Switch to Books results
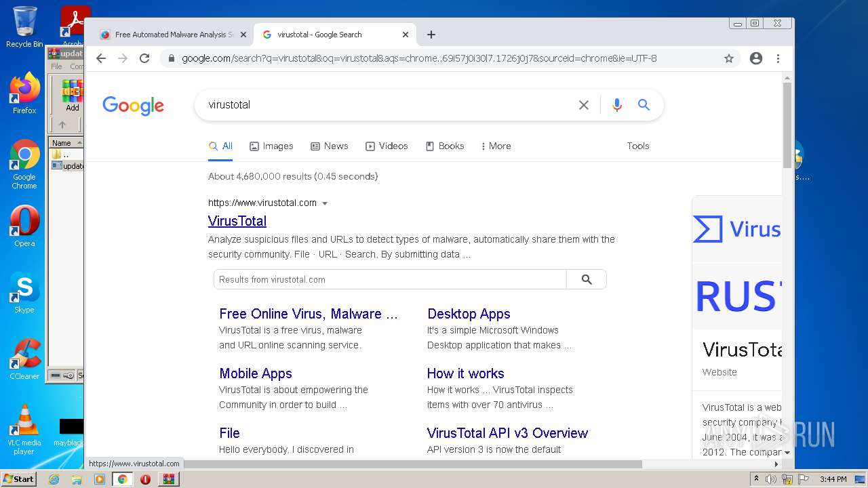Viewport: 868px width, 488px height. [445, 146]
